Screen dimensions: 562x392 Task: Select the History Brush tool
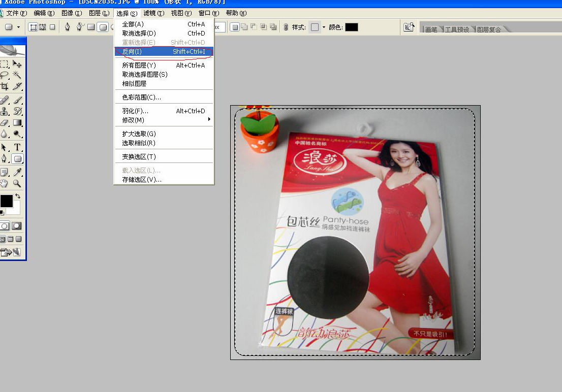pos(17,111)
